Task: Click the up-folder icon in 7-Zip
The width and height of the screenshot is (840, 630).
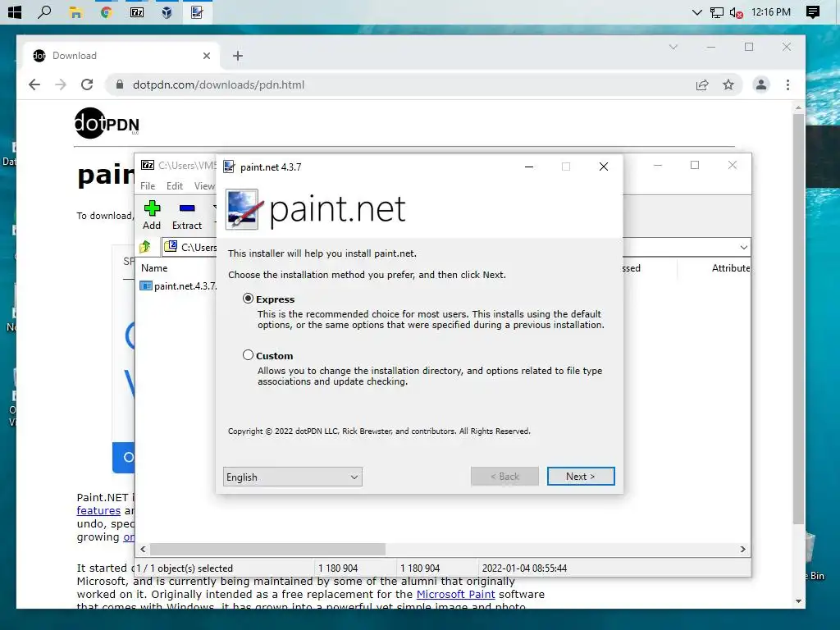Action: (145, 247)
